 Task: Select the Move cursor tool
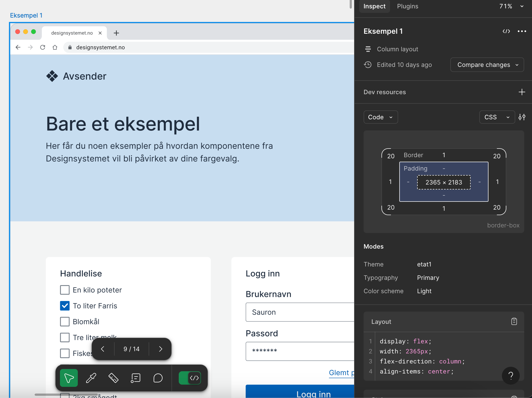tap(69, 378)
